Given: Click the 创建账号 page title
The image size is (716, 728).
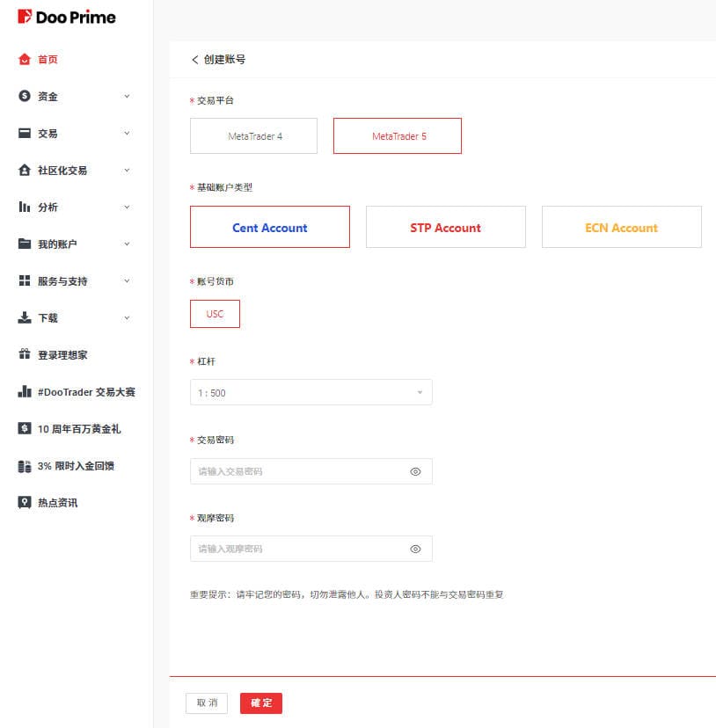Looking at the screenshot, I should pos(224,60).
